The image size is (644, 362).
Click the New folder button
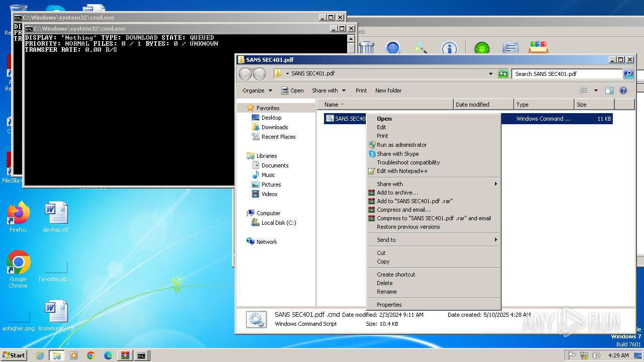388,90
